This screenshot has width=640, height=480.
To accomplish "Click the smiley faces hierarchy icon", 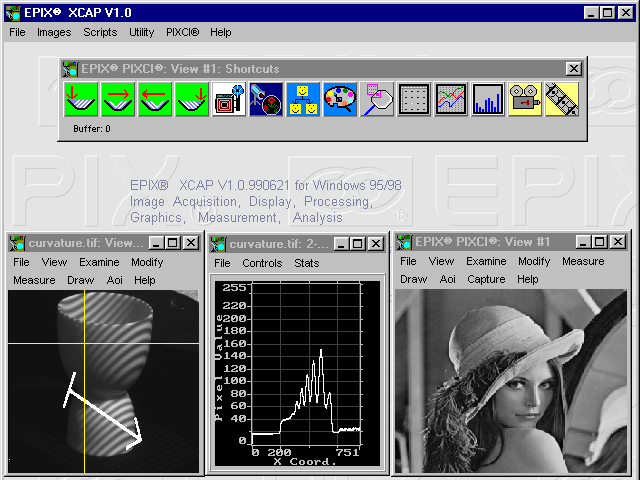I will [303, 99].
